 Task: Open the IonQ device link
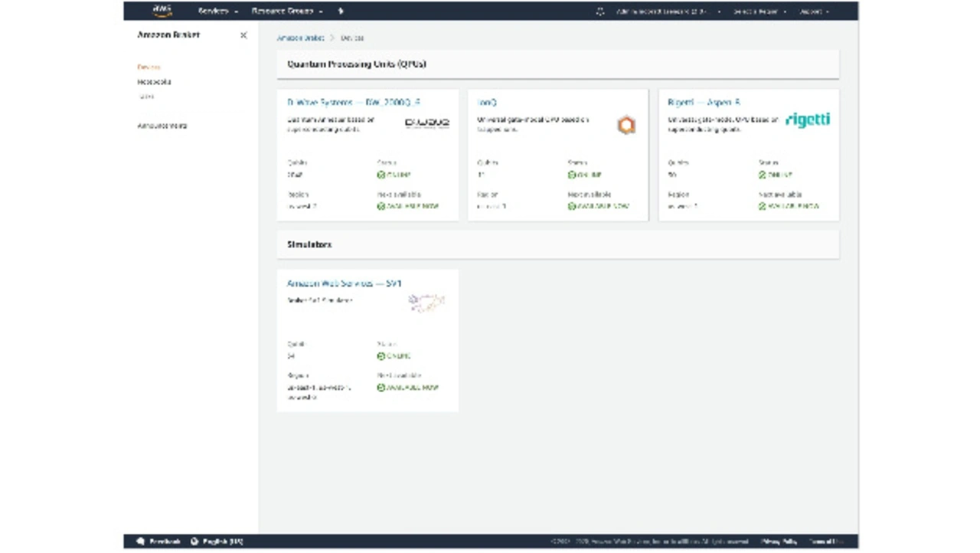tap(487, 102)
